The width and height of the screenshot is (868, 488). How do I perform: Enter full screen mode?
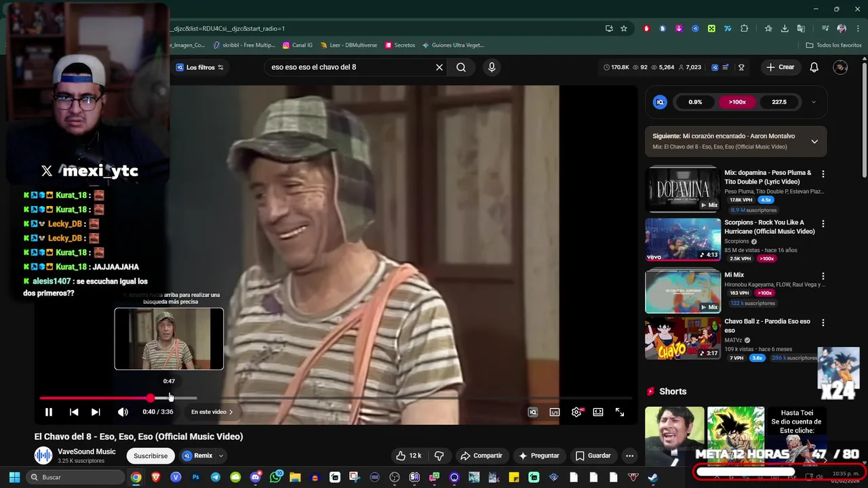pyautogui.click(x=620, y=412)
